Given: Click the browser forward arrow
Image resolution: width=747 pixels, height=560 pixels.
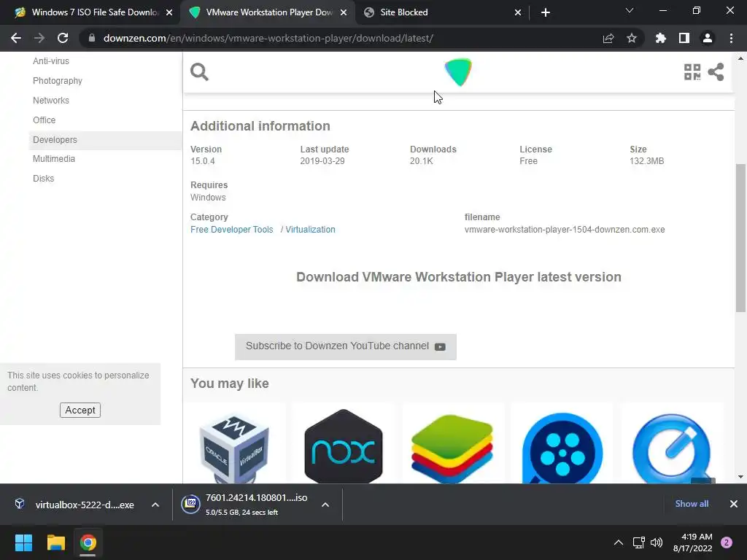Looking at the screenshot, I should [x=39, y=38].
